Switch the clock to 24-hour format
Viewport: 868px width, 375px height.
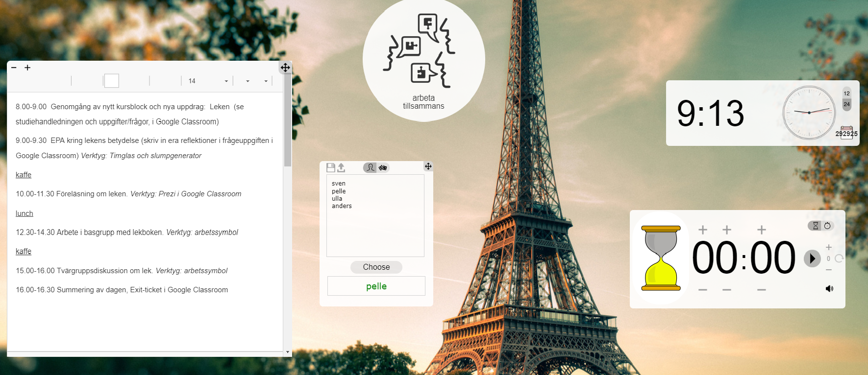pos(846,104)
